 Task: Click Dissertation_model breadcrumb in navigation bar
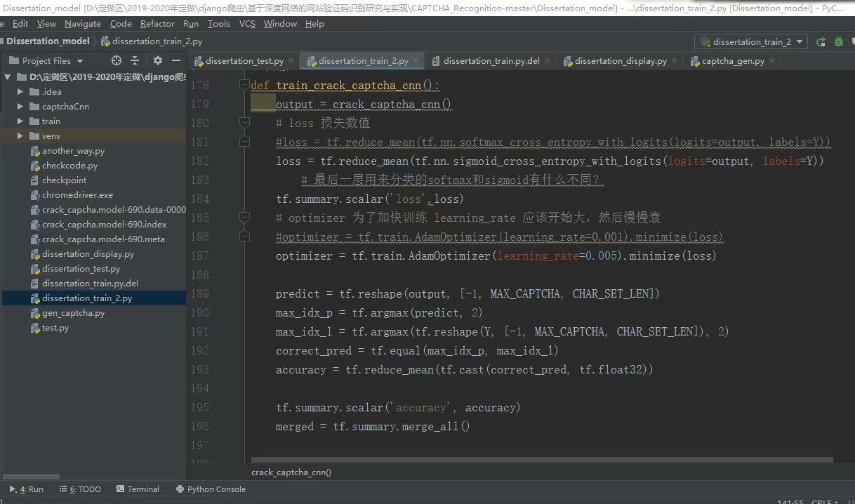[48, 41]
